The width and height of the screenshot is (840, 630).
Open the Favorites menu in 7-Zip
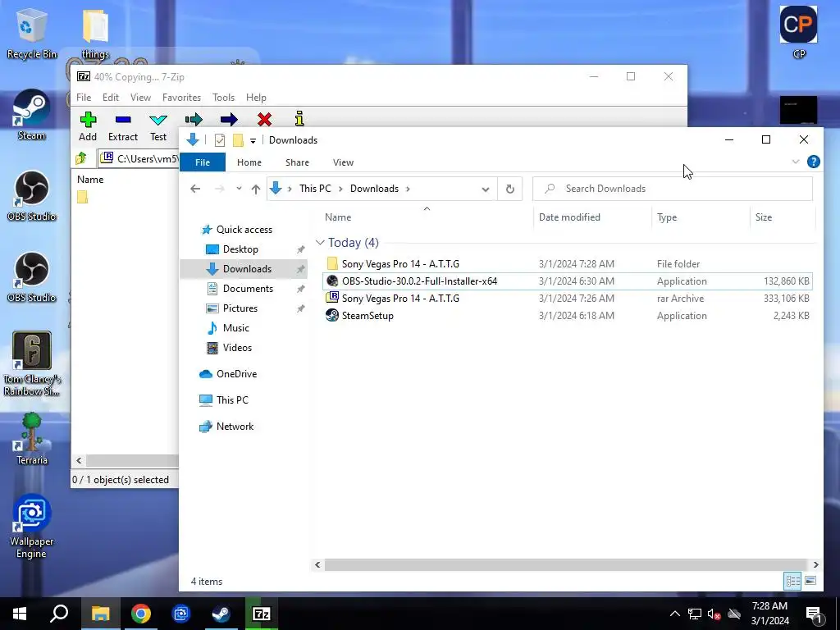click(x=181, y=98)
